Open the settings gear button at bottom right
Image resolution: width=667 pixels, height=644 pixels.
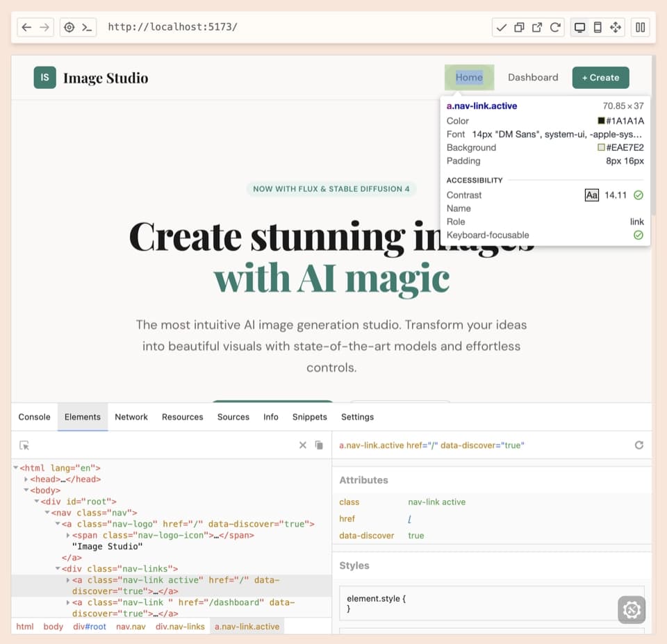pyautogui.click(x=632, y=610)
